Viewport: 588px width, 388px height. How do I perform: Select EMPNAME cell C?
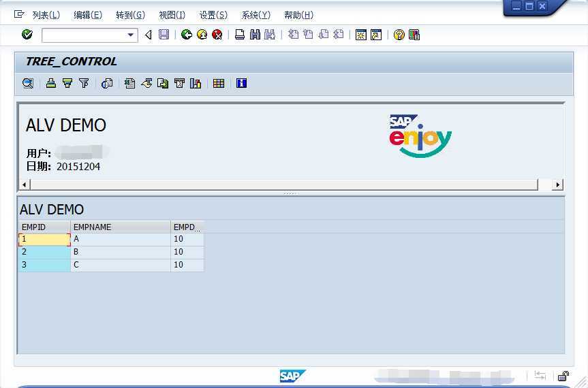point(121,265)
